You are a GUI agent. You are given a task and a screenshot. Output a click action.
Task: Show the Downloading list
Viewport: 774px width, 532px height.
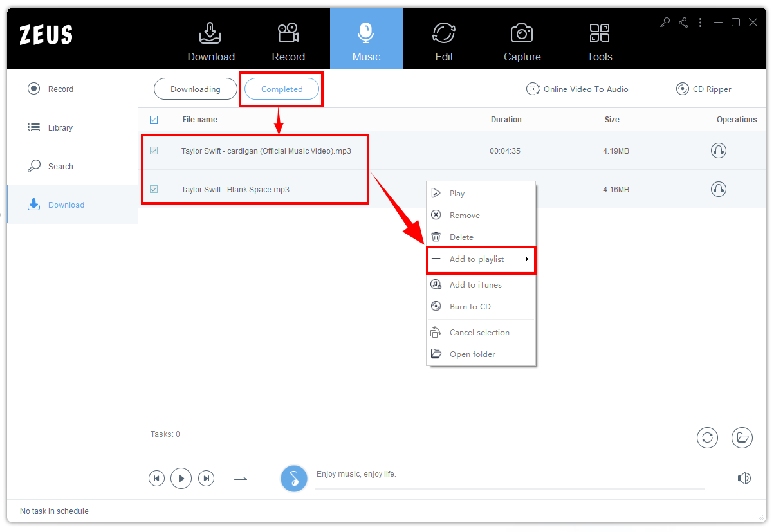pos(196,89)
